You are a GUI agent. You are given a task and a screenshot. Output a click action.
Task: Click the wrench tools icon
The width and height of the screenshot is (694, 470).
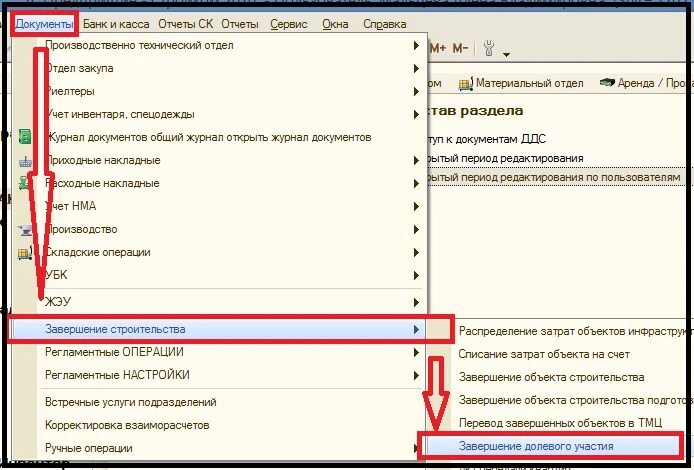[489, 48]
